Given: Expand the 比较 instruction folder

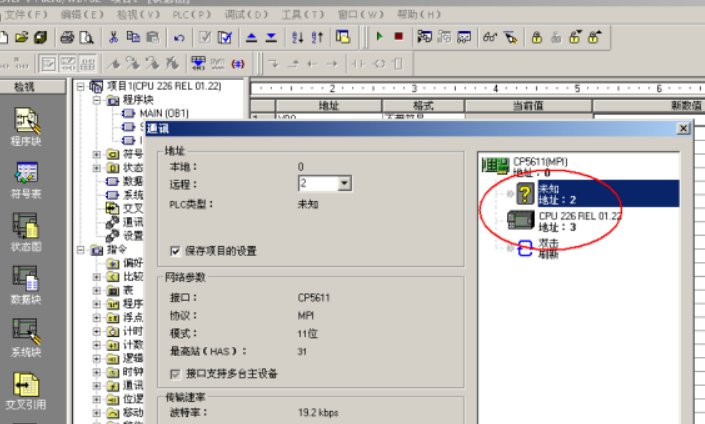Looking at the screenshot, I should pyautogui.click(x=97, y=277).
